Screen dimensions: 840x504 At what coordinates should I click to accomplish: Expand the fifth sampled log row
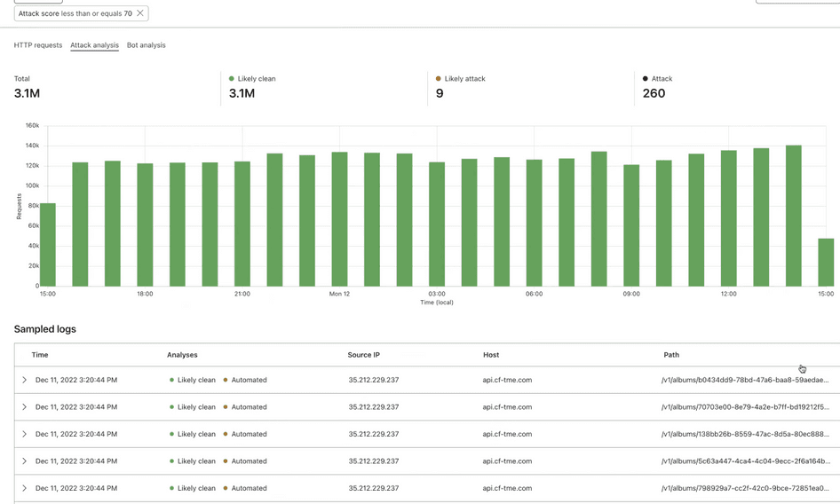coord(24,488)
